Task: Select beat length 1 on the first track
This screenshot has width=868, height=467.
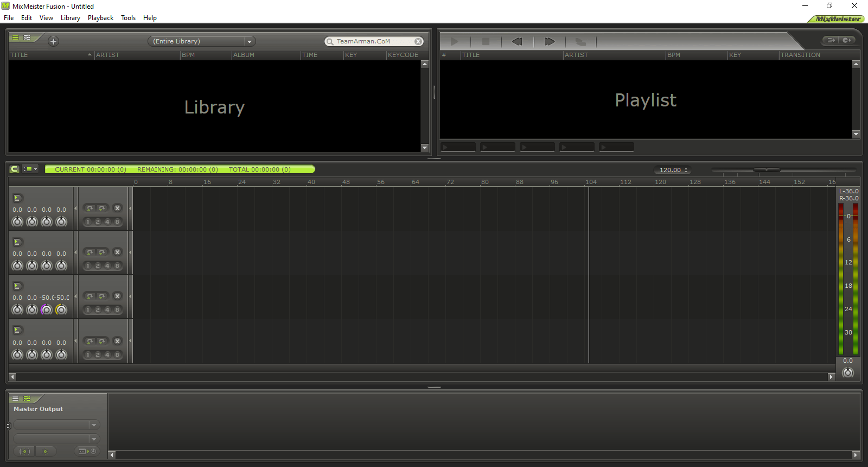Action: pyautogui.click(x=88, y=222)
